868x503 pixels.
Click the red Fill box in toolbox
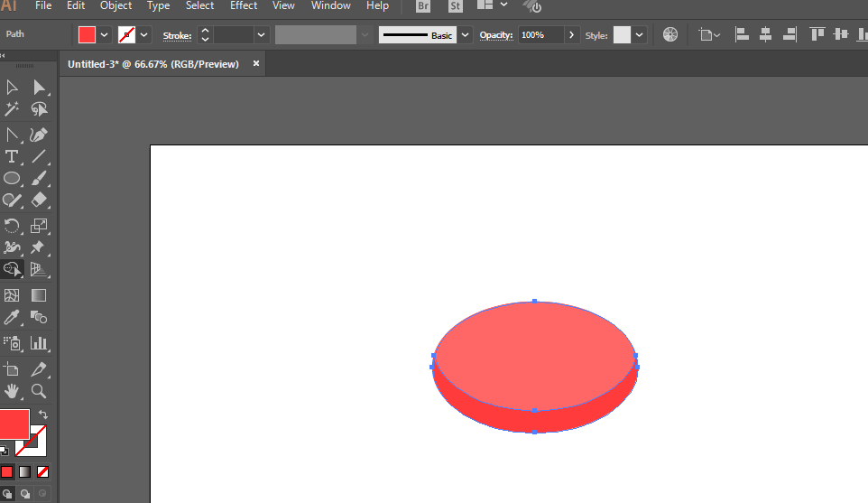point(14,424)
